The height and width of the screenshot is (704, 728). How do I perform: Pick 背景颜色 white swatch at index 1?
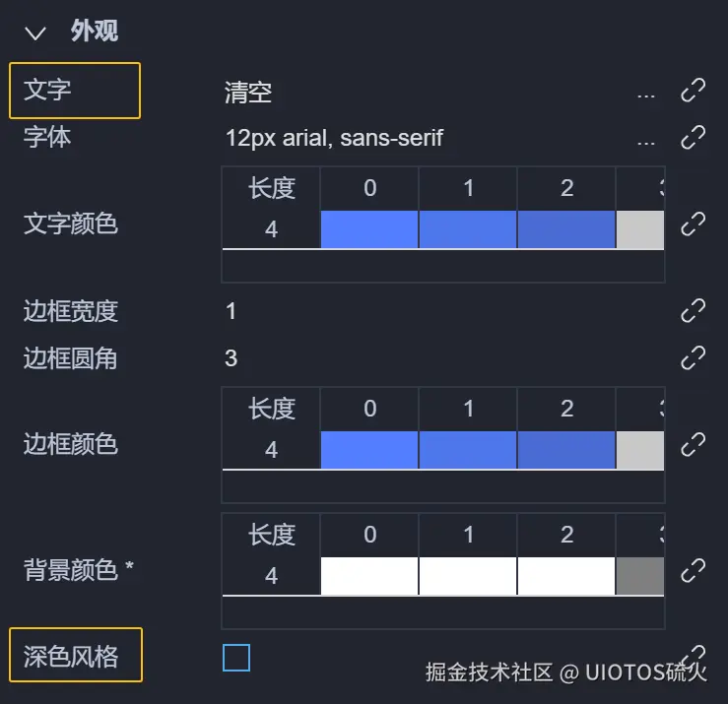(x=468, y=575)
